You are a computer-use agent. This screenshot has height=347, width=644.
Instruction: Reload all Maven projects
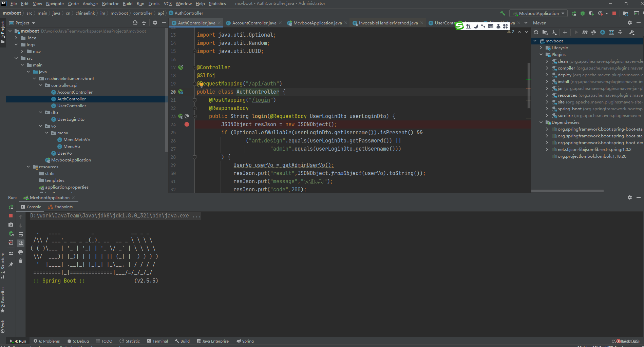point(536,32)
